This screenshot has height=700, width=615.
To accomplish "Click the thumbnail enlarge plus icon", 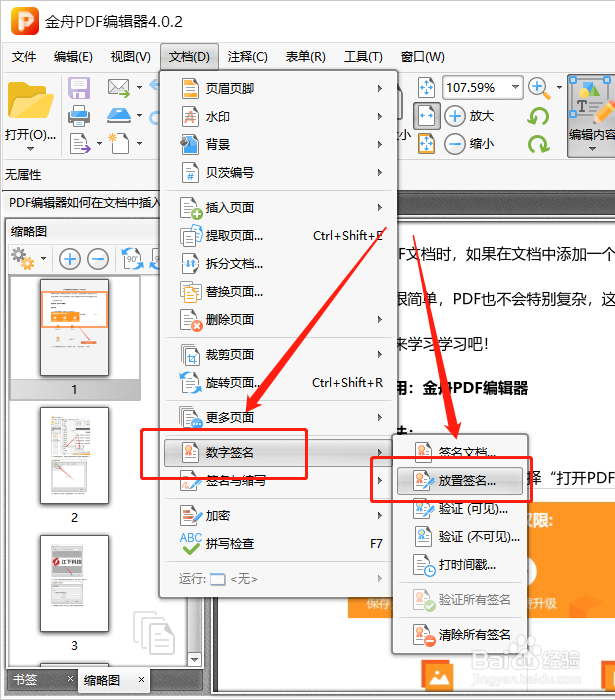I will point(70,259).
